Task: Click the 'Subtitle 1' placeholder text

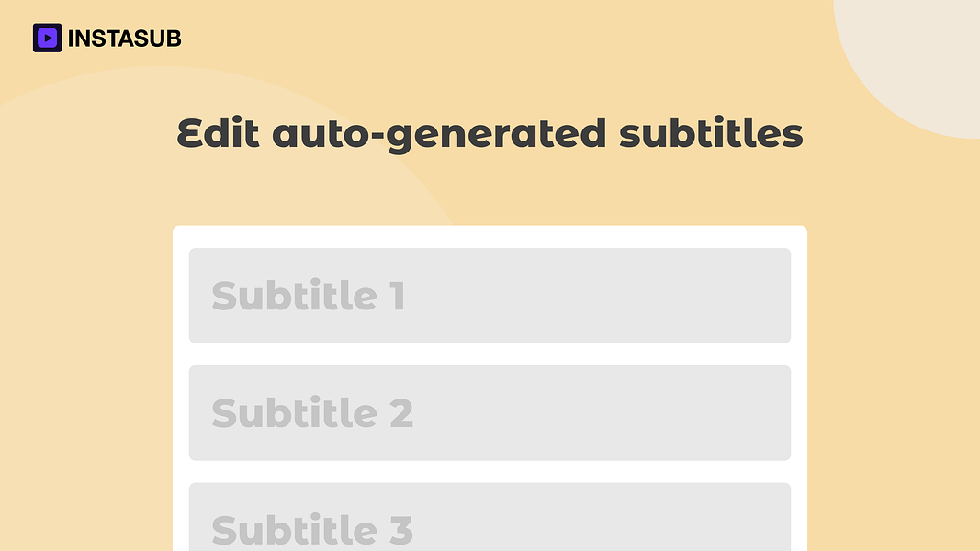Action: 309,296
